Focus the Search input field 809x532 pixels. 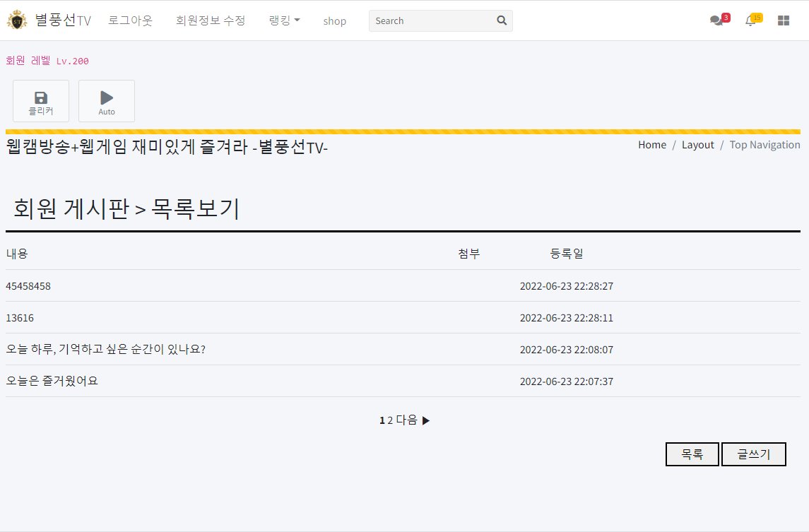432,20
